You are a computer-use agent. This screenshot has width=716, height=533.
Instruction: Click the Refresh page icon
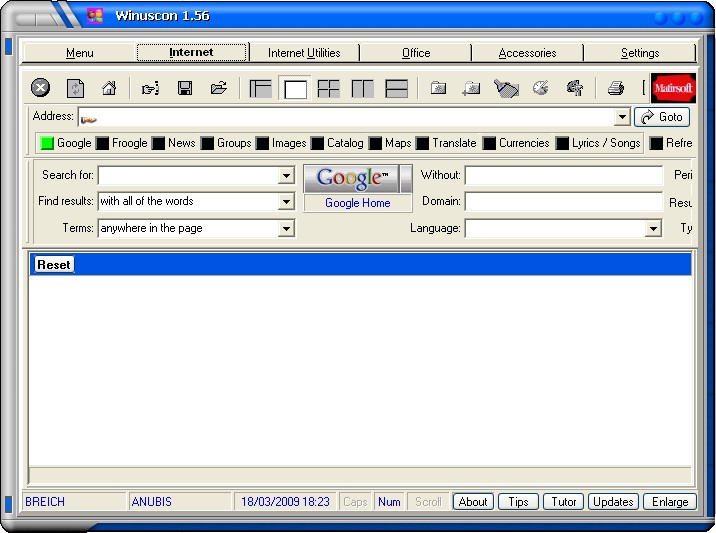(x=75, y=88)
